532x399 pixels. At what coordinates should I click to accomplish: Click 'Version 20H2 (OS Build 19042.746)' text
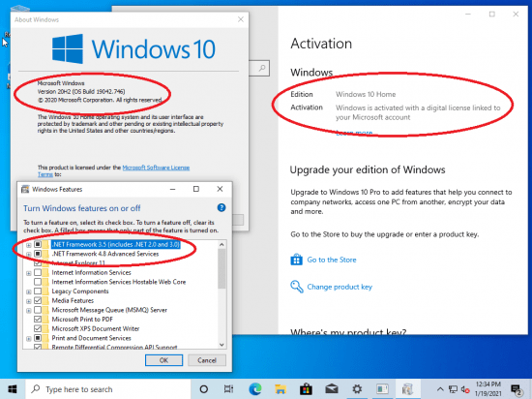pyautogui.click(x=81, y=91)
